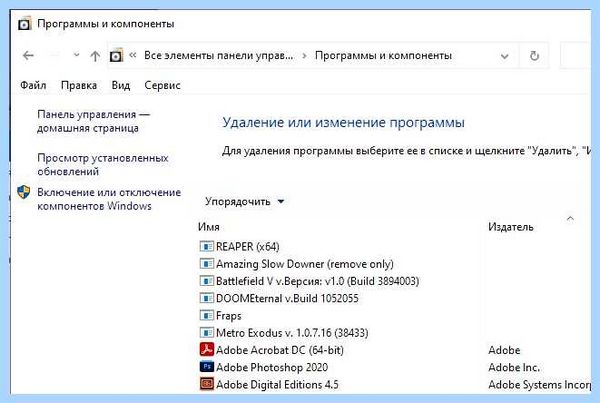Sort by the Издатель column header
Screen dimensions: 600x403
coord(510,227)
